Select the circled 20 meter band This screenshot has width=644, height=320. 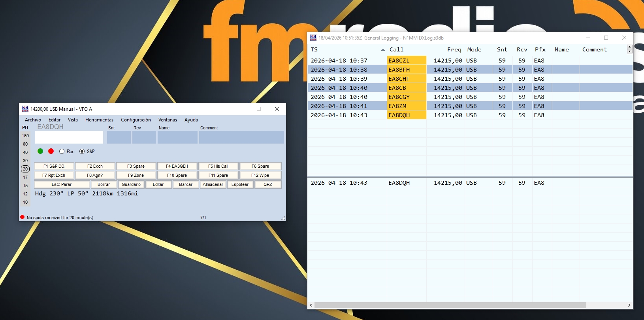[x=25, y=169]
